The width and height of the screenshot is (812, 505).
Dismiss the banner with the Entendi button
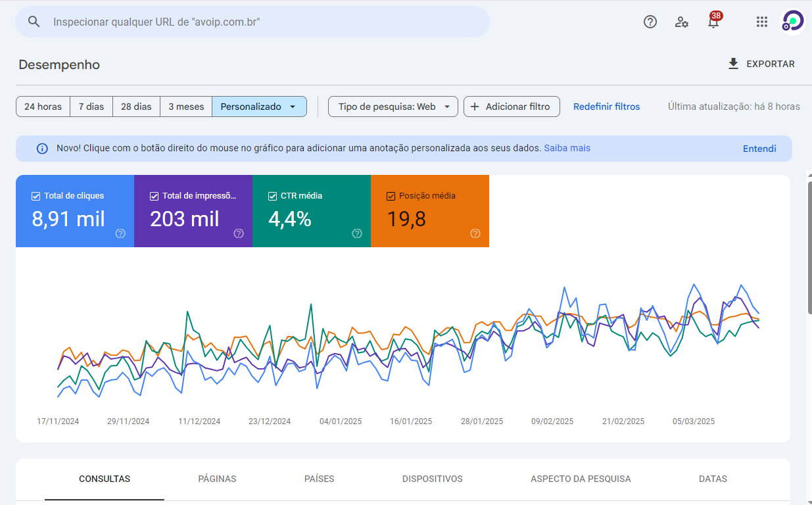coord(759,149)
